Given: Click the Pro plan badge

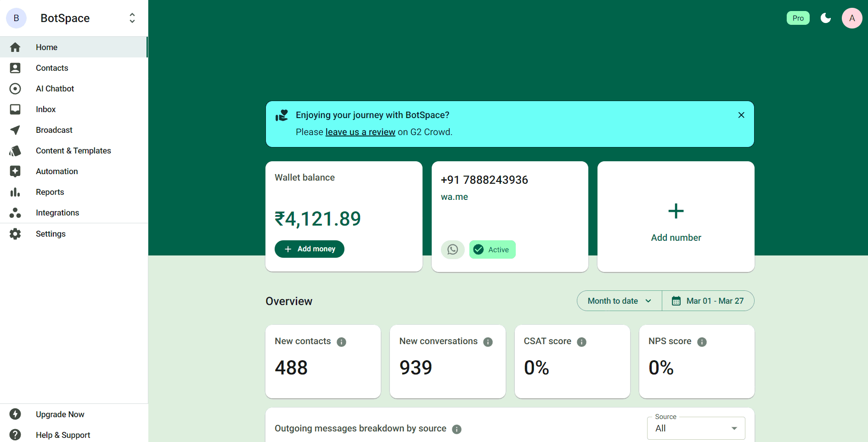Looking at the screenshot, I should point(798,18).
